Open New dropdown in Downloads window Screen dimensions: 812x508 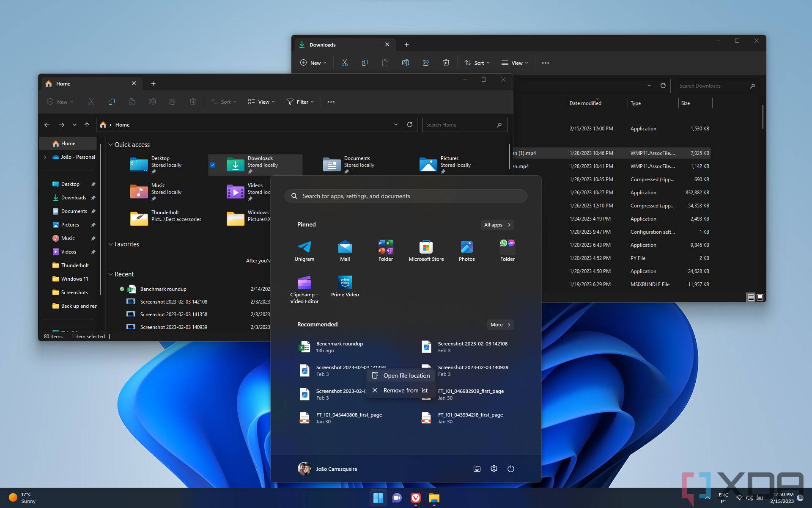313,63
